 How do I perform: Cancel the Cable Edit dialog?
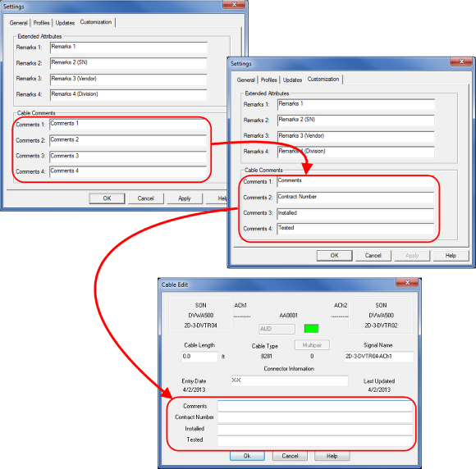[x=290, y=456]
